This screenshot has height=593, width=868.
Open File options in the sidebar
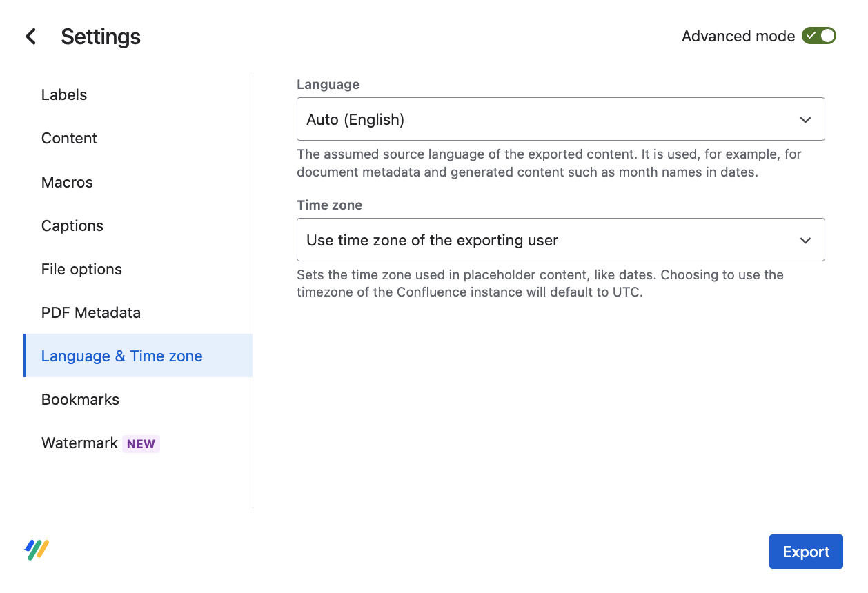point(81,270)
